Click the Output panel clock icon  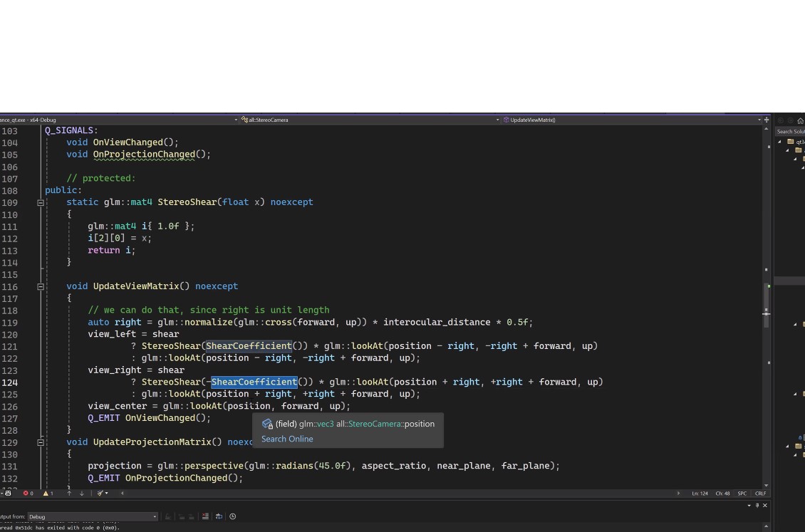point(232,516)
